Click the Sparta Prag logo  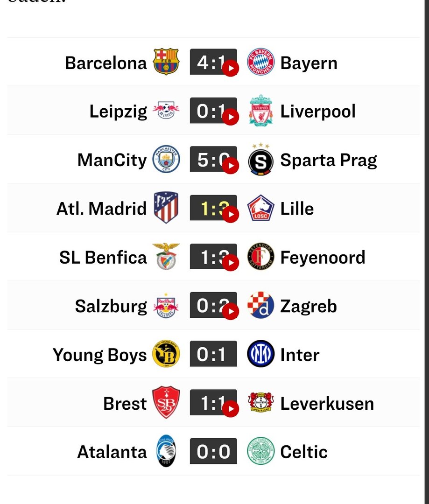click(260, 160)
